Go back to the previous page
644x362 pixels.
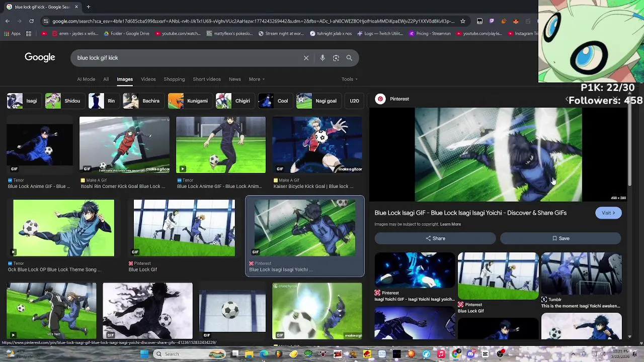[7, 21]
